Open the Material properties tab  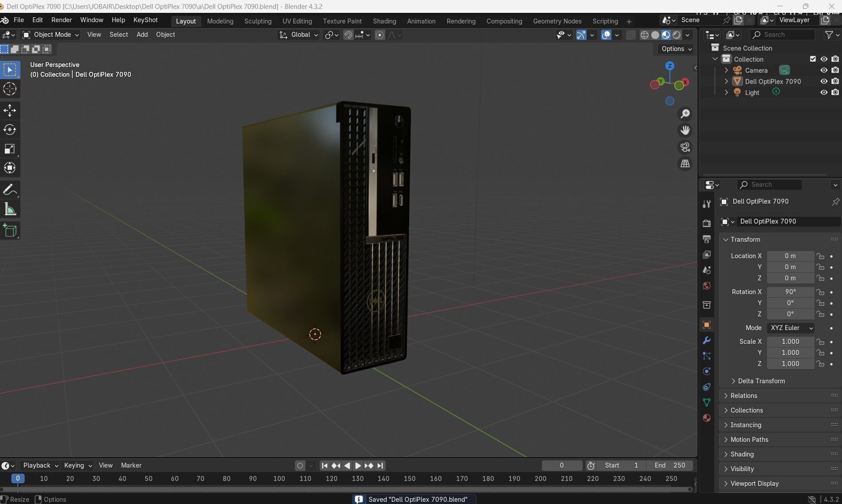tap(707, 418)
